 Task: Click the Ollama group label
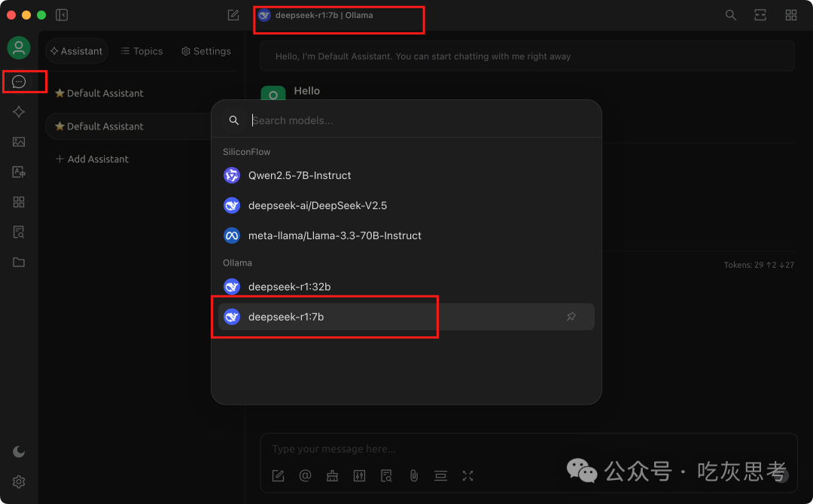pyautogui.click(x=237, y=263)
